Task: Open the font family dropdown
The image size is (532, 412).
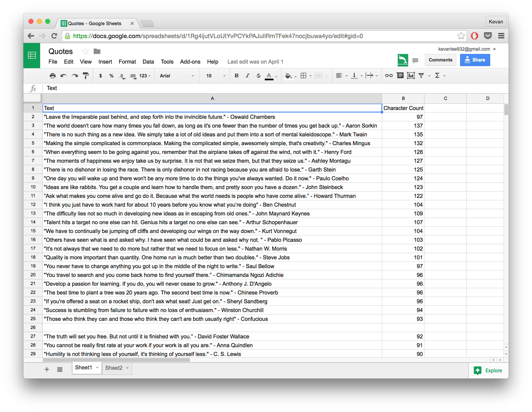Action: click(x=177, y=76)
